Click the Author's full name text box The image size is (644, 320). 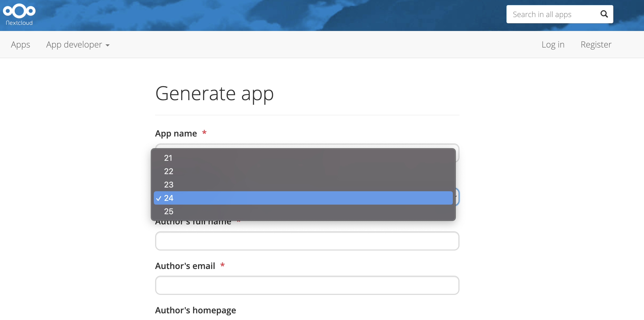click(307, 241)
